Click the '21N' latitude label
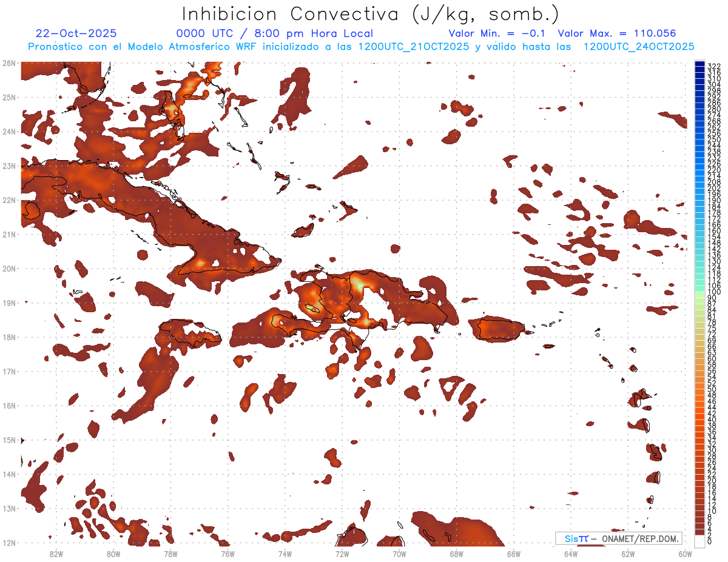Viewport: 728px width, 562px height. coord(9,234)
